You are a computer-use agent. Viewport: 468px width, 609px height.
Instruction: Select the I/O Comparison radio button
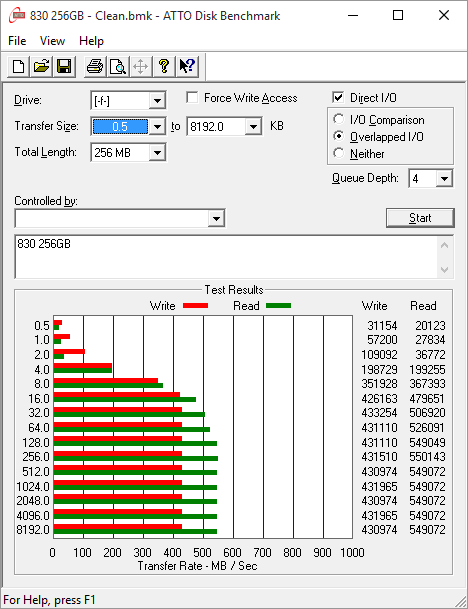click(338, 119)
